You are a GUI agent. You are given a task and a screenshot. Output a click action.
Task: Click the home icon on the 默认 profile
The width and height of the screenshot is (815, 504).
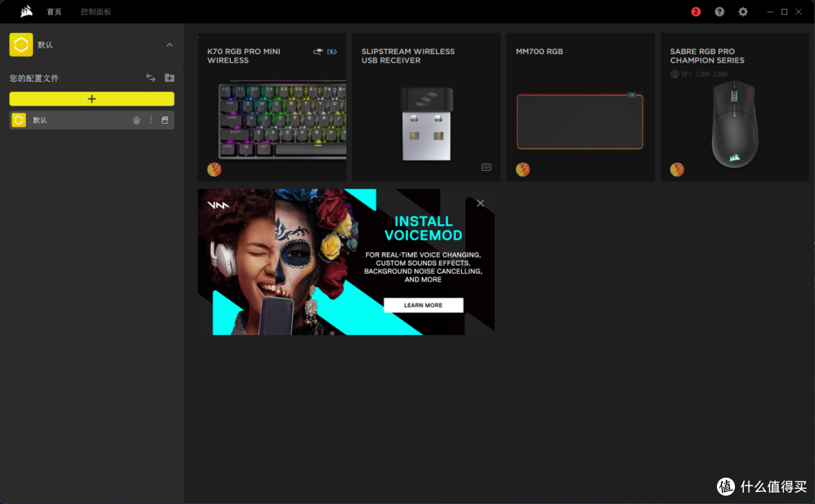coord(136,120)
